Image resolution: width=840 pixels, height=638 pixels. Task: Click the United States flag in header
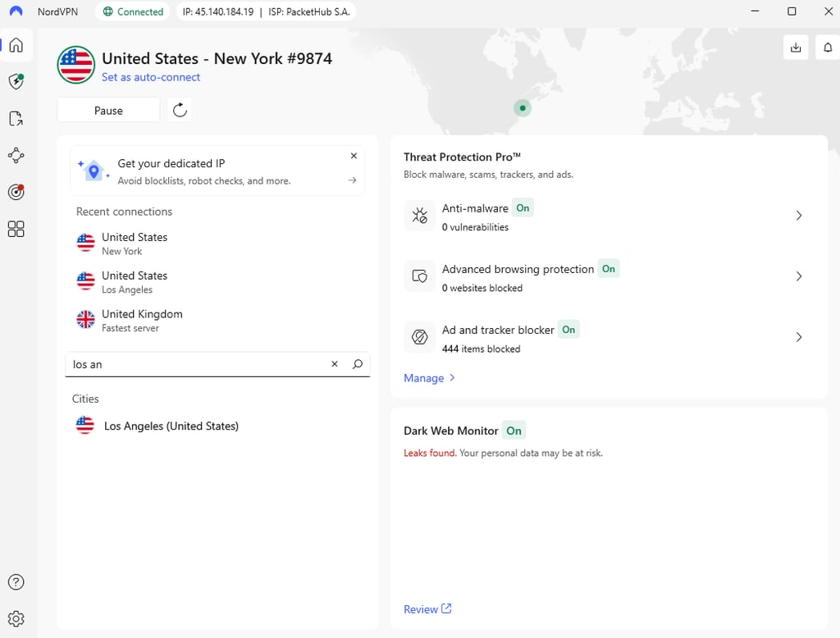(76, 65)
